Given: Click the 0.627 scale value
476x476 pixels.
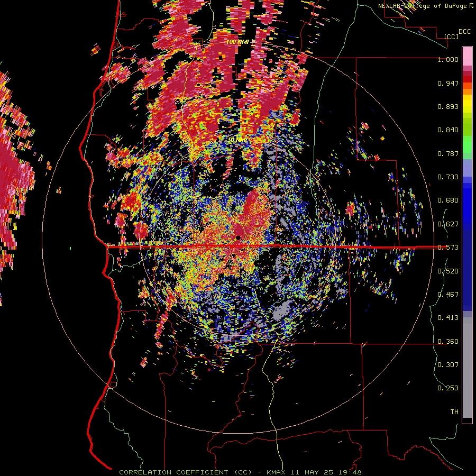Looking at the screenshot, I should click(448, 224).
